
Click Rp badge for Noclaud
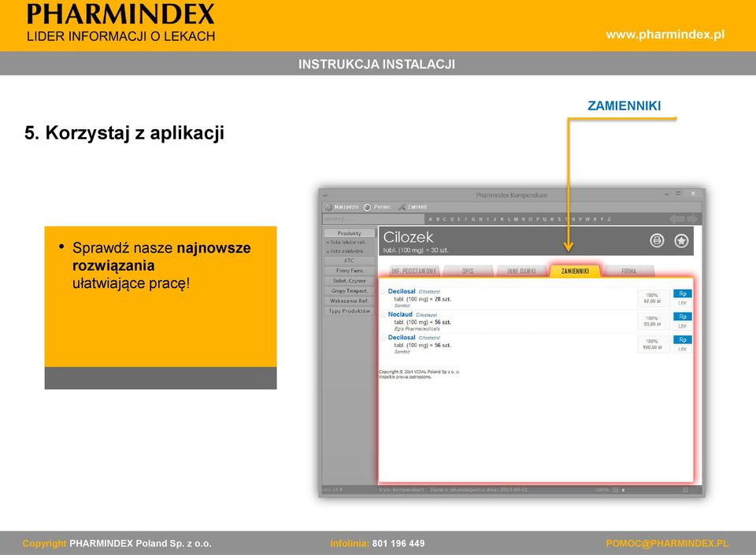pos(683,316)
